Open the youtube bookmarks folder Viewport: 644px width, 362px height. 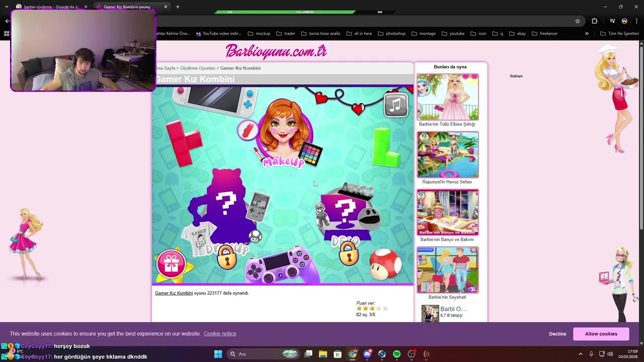tap(453, 34)
